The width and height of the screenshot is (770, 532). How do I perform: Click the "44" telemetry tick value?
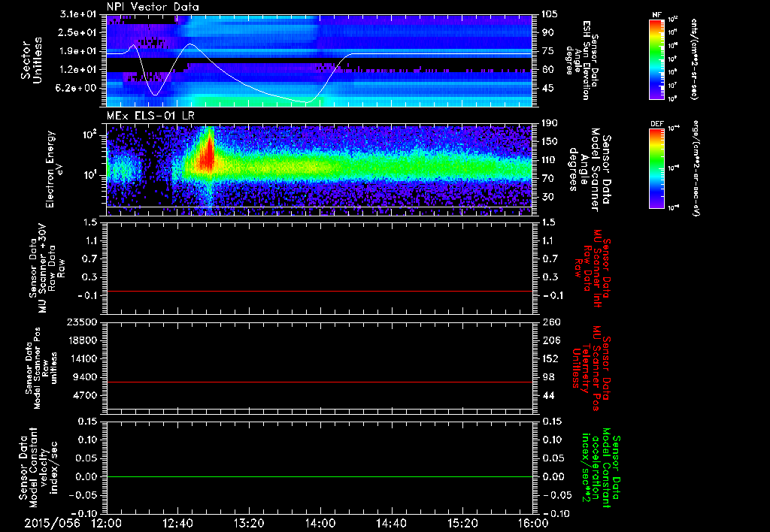[x=548, y=395]
